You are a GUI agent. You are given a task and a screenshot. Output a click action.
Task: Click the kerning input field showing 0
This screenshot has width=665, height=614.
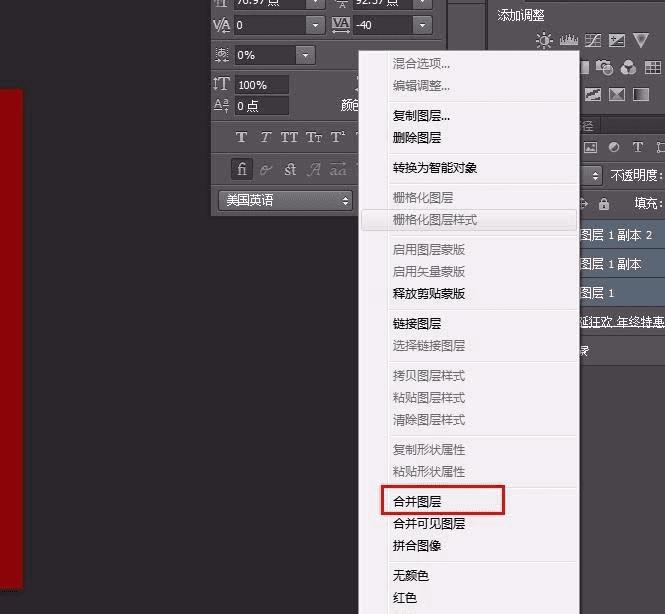[x=270, y=25]
